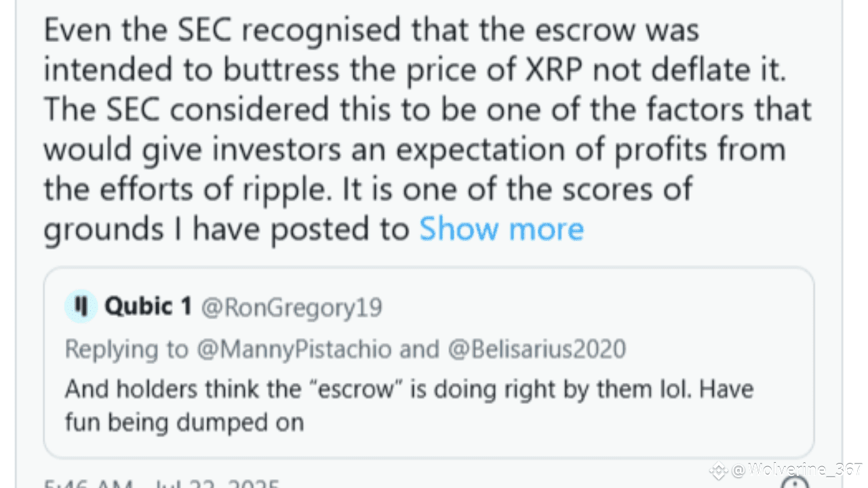Open the Qubic 1 display name
The image size is (868, 488).
click(x=148, y=307)
